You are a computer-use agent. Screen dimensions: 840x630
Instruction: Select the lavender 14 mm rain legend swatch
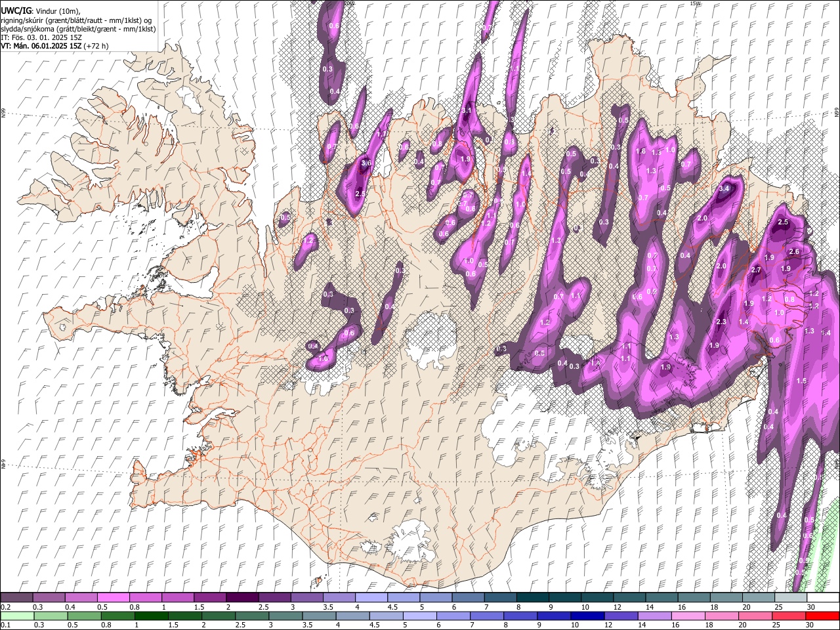point(654,616)
